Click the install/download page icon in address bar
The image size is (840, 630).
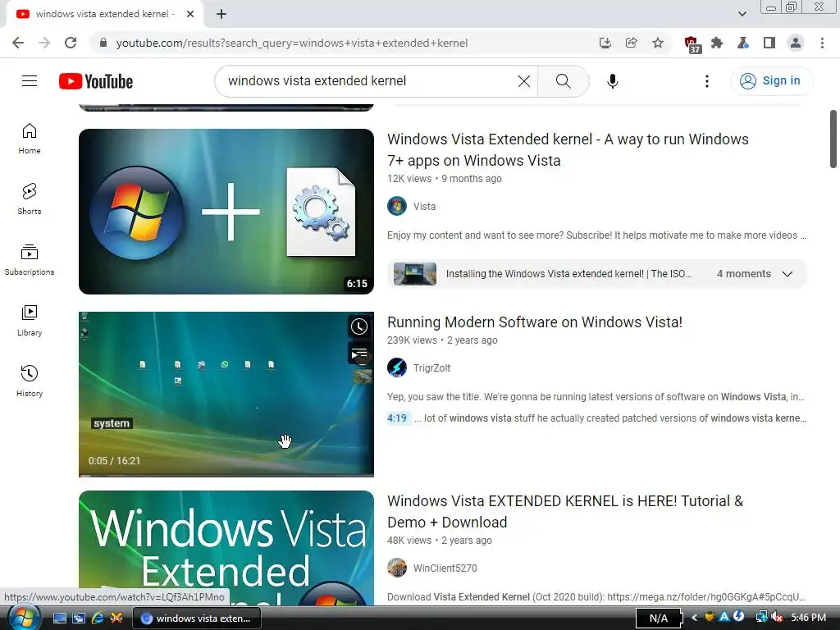coord(605,43)
